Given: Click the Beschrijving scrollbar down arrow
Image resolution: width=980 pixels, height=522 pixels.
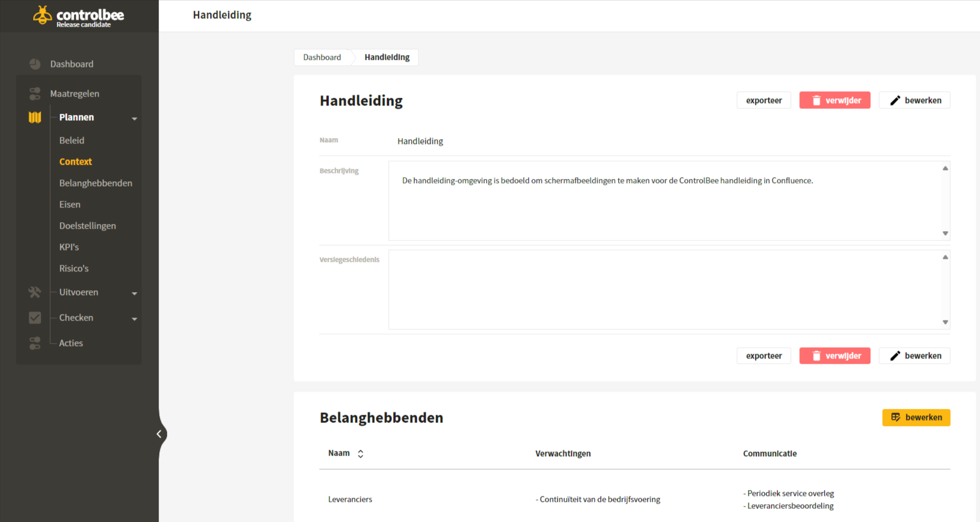Looking at the screenshot, I should (x=945, y=233).
